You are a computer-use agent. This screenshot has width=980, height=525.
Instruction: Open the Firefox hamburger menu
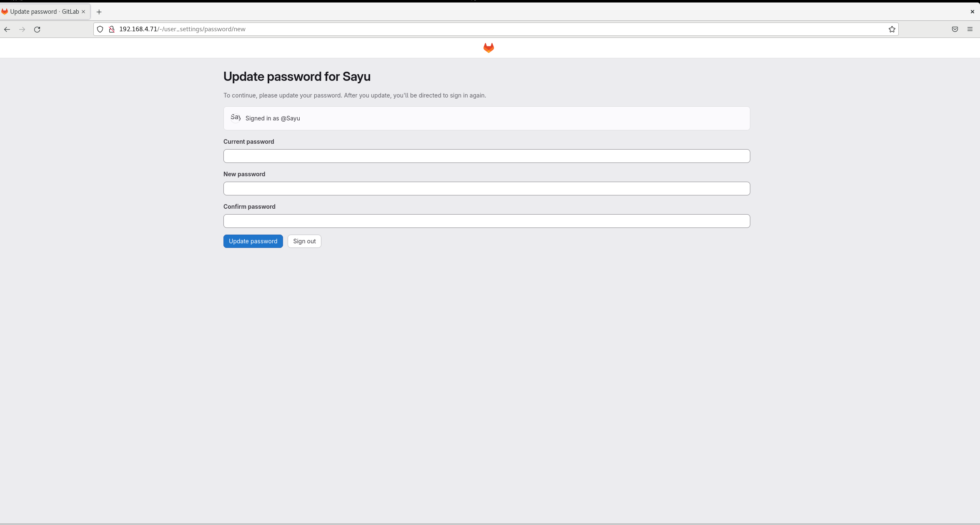[x=970, y=29]
